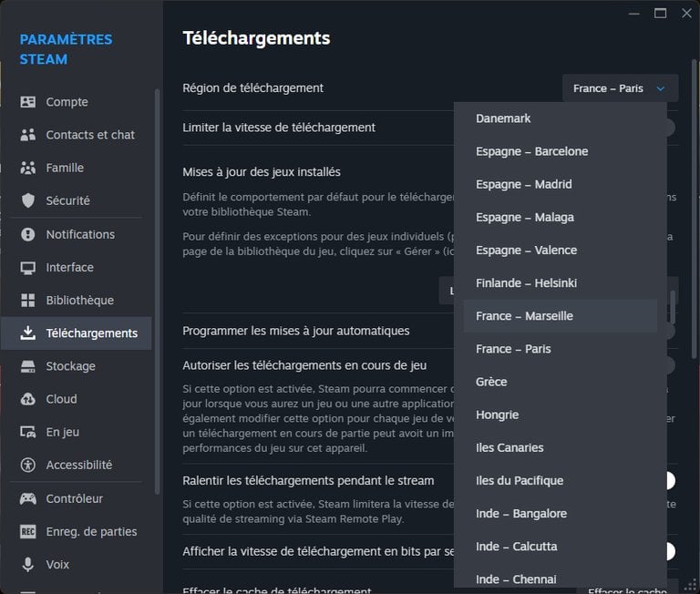Click the Notifications exclamation icon

(27, 234)
